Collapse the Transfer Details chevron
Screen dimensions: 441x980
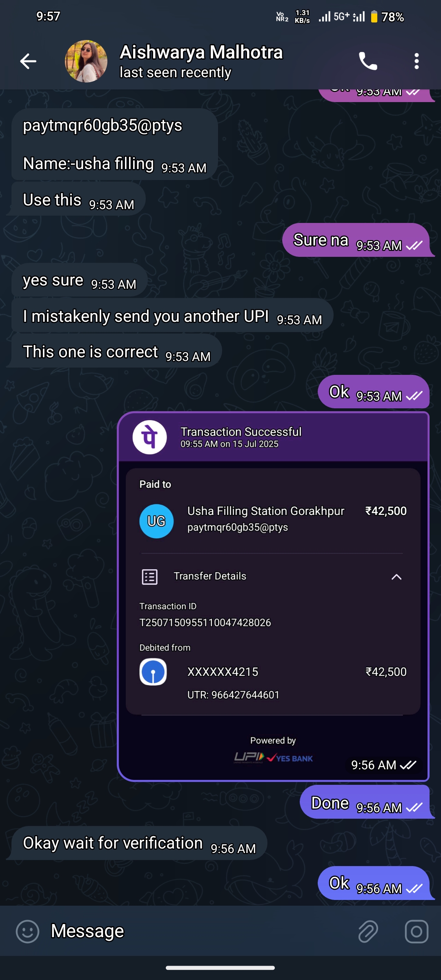(396, 577)
